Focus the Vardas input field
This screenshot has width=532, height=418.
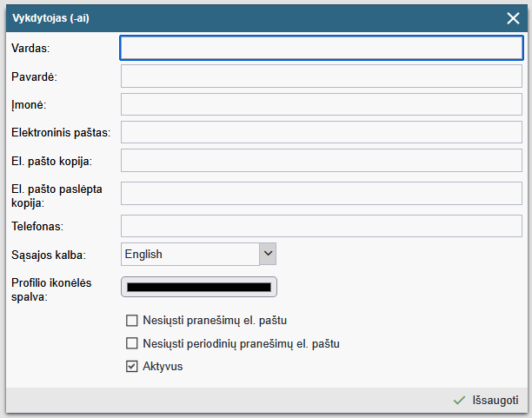tap(321, 48)
